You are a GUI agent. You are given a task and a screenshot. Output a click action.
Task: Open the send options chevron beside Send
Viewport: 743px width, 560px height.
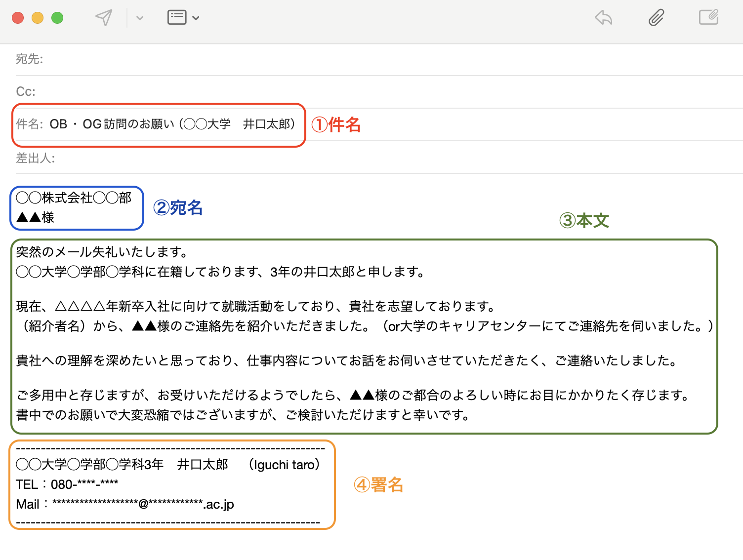[x=140, y=18]
